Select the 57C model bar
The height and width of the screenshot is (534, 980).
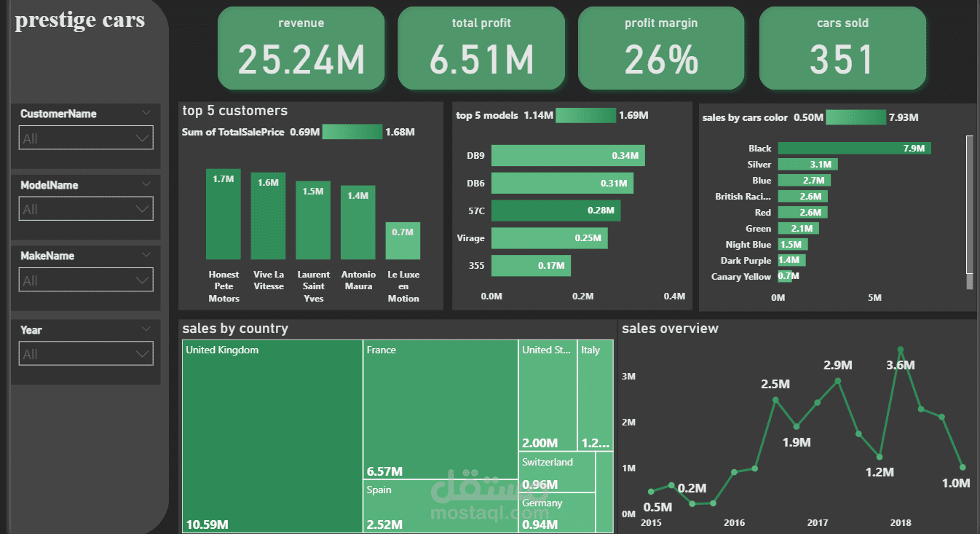tap(556, 211)
